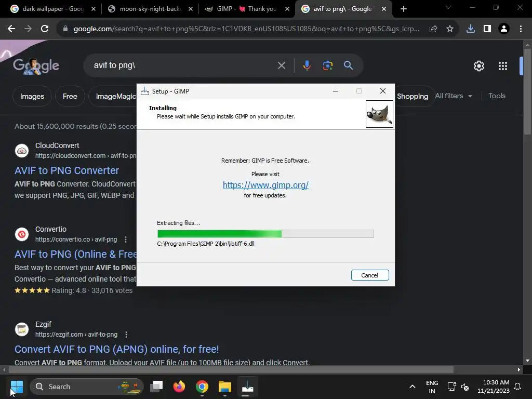Open Task View on the taskbar
This screenshot has height=399, width=532.
coord(156,387)
